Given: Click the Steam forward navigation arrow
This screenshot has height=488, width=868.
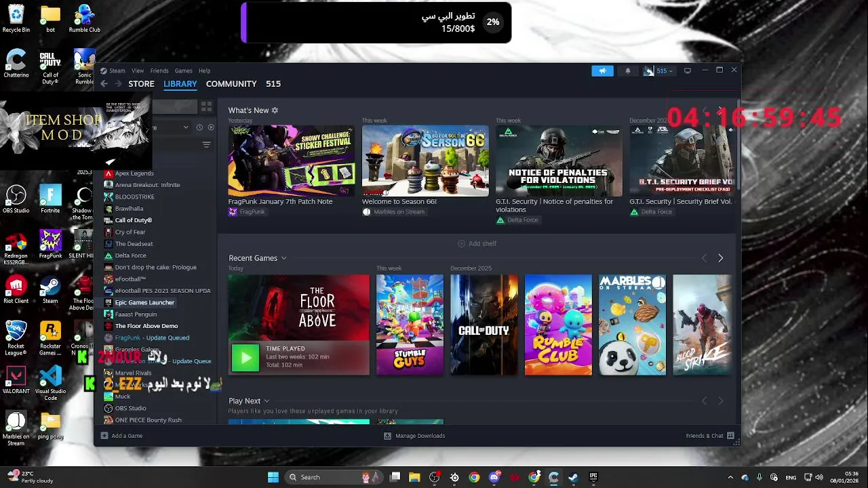Looking at the screenshot, I should point(118,83).
